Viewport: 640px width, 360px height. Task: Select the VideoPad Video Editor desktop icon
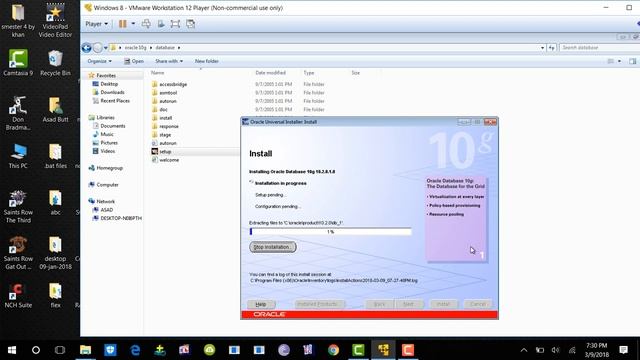(55, 20)
